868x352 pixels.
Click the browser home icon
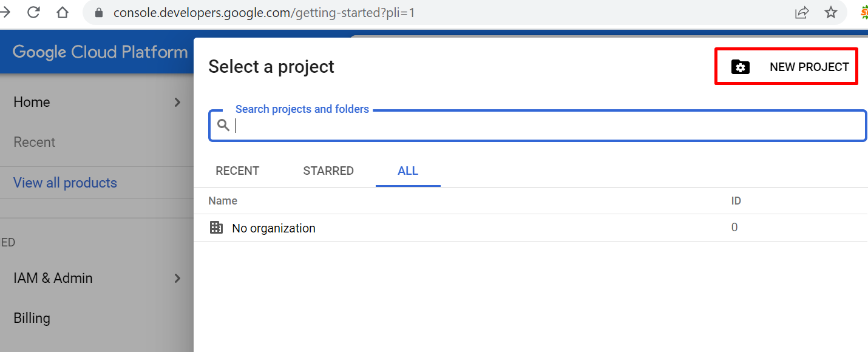62,12
